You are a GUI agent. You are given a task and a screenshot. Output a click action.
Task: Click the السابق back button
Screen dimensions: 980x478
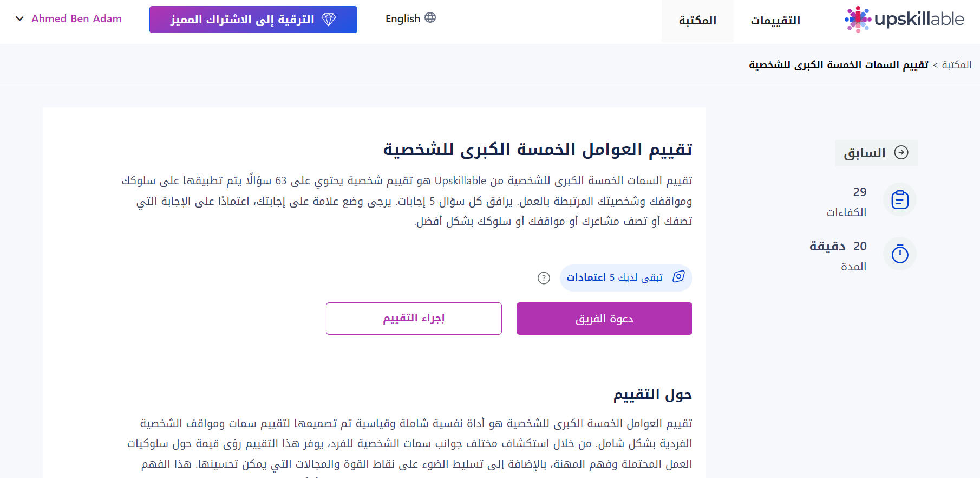(876, 153)
